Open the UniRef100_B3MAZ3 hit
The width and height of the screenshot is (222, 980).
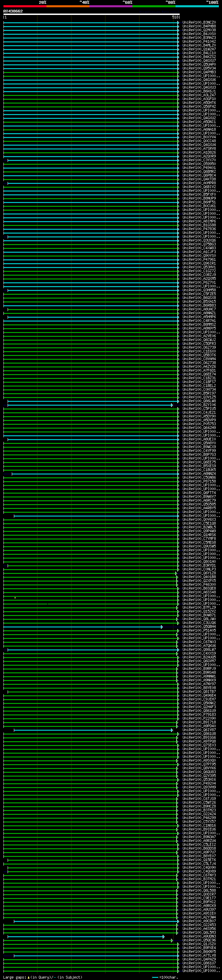pyautogui.click(x=199, y=38)
